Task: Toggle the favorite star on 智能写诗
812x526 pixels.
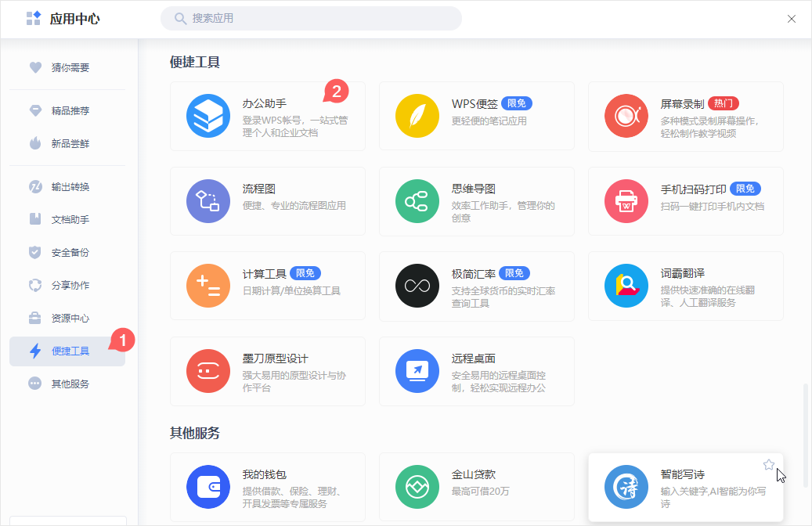Action: coord(768,463)
